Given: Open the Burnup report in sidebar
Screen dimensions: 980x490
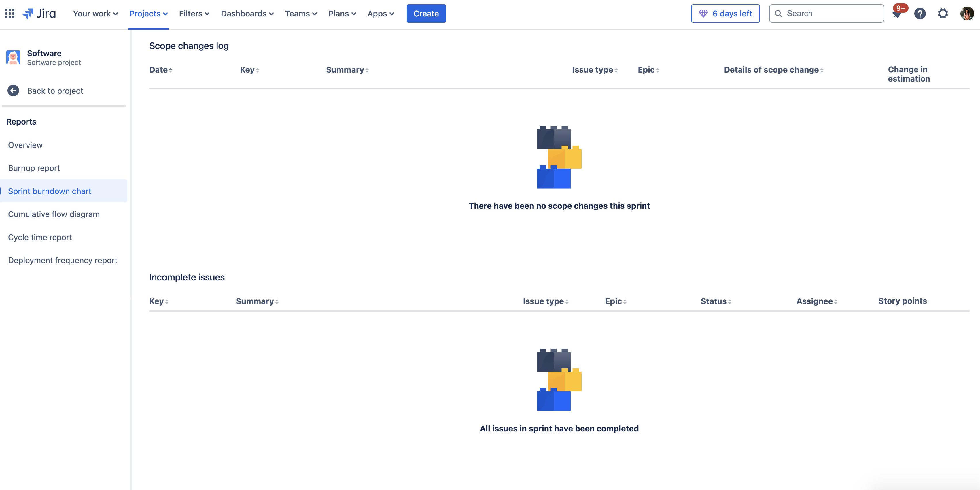Looking at the screenshot, I should coord(34,168).
